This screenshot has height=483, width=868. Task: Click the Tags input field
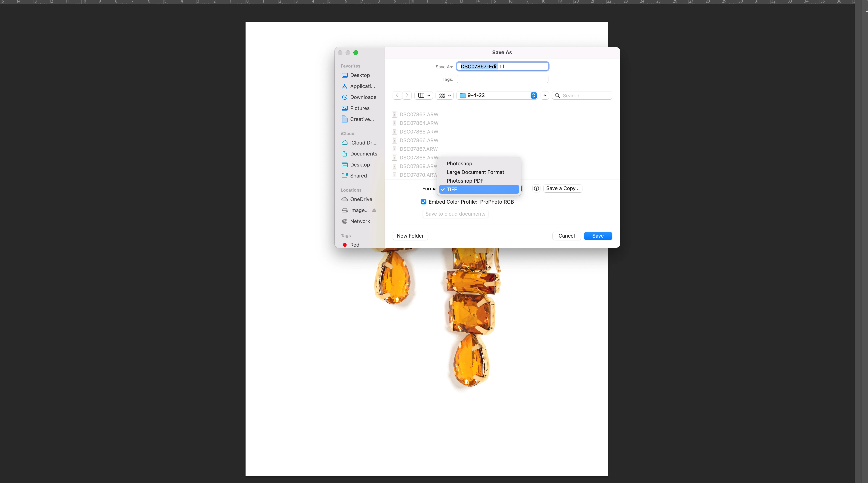[x=502, y=79]
